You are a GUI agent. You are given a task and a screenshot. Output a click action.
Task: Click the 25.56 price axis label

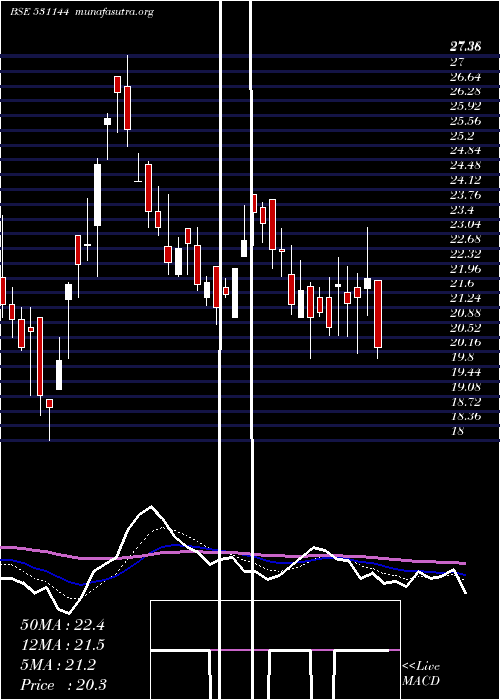[x=466, y=121]
